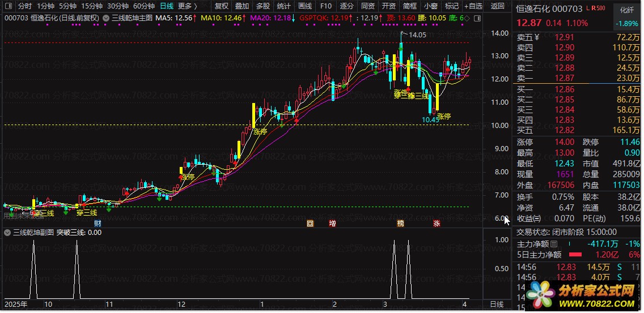The height and width of the screenshot is (313, 644).
Task: Click the 财 financial report marker
Action: tap(98, 224)
